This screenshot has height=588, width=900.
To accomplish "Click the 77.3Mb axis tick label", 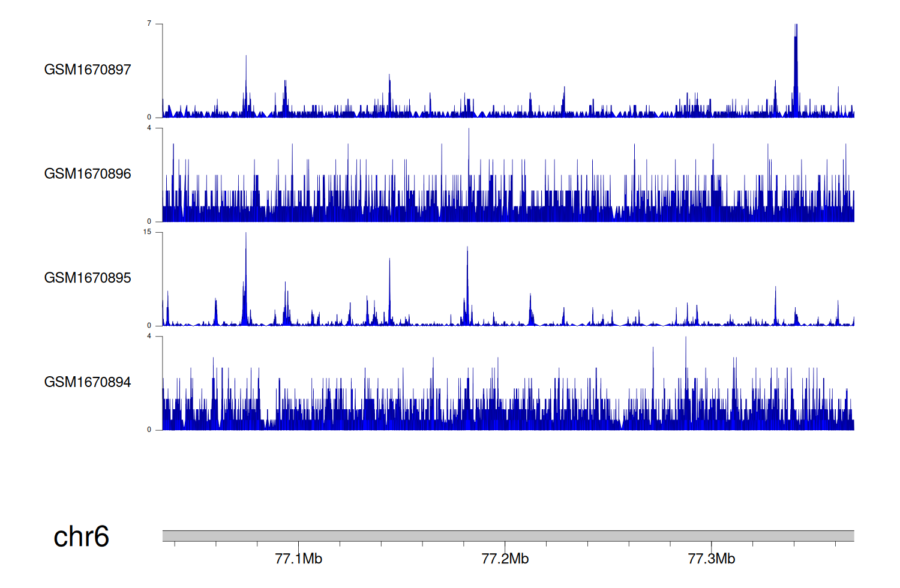I will tap(711, 559).
